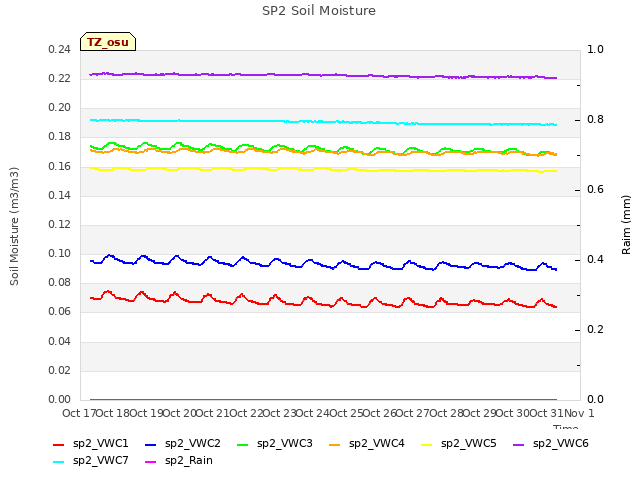Click the 0.12 left axis value
640x480 pixels.
pos(60,224)
